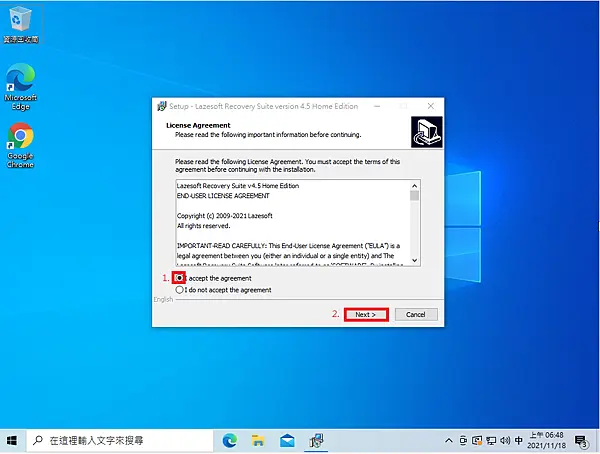Open File Explorer from the taskbar
Image resolution: width=600 pixels, height=454 pixels.
258,441
